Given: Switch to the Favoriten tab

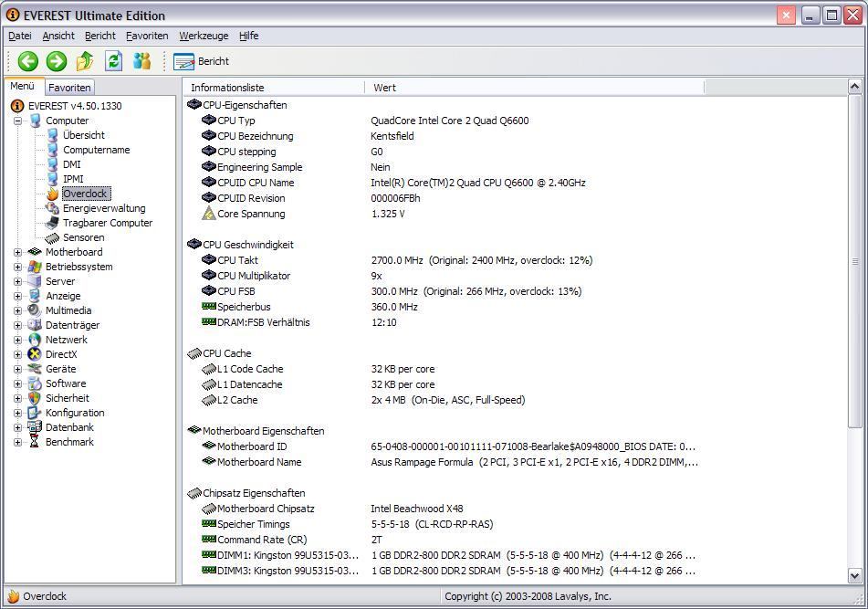Looking at the screenshot, I should click(69, 88).
